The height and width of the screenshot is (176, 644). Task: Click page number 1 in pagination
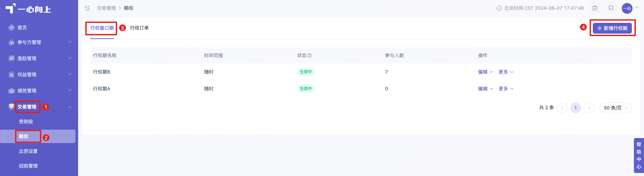[x=576, y=108]
